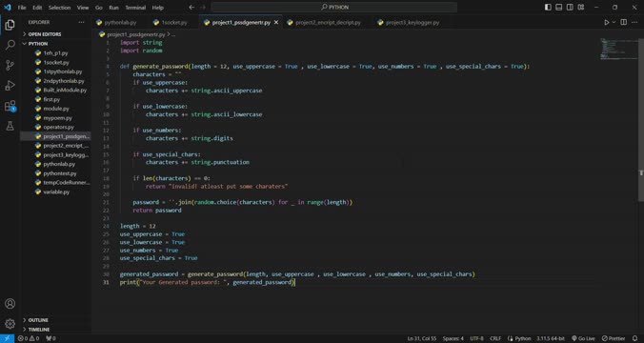Click the command center search field
Viewport: 644px width, 343px height.
pyautogui.click(x=334, y=8)
